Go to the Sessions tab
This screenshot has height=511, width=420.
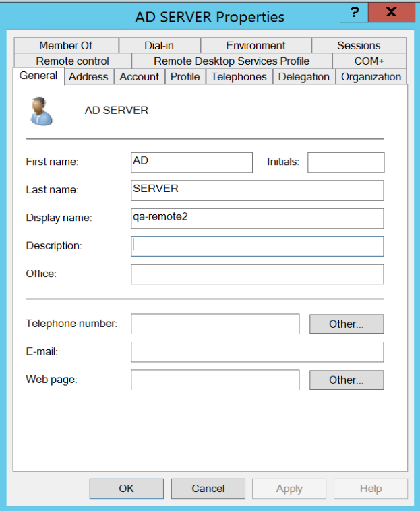point(359,45)
